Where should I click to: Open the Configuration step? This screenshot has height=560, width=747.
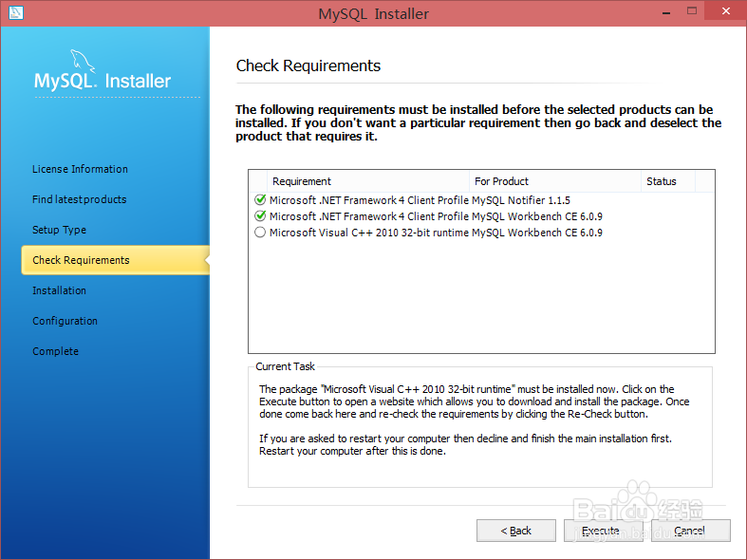point(65,321)
